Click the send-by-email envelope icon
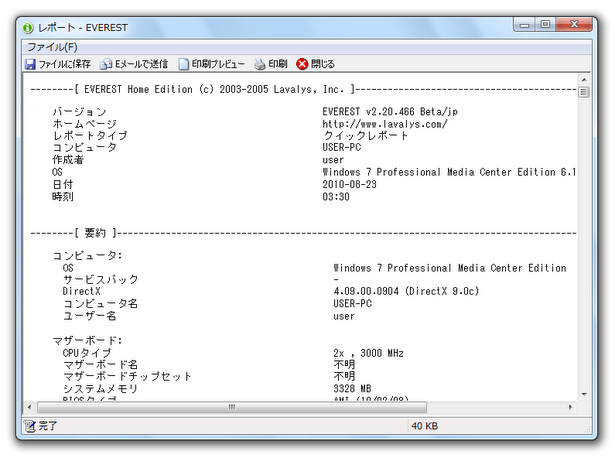The height and width of the screenshot is (458, 615). 106,64
